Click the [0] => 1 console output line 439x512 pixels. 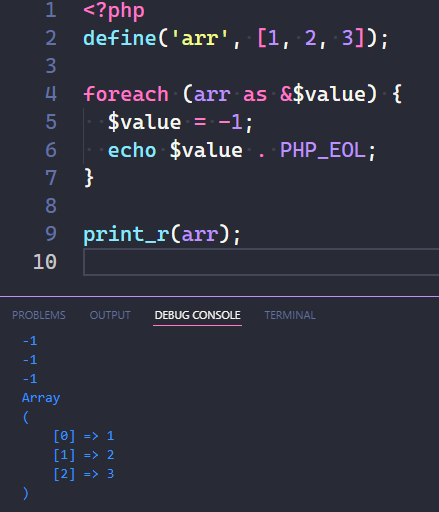[x=84, y=436]
